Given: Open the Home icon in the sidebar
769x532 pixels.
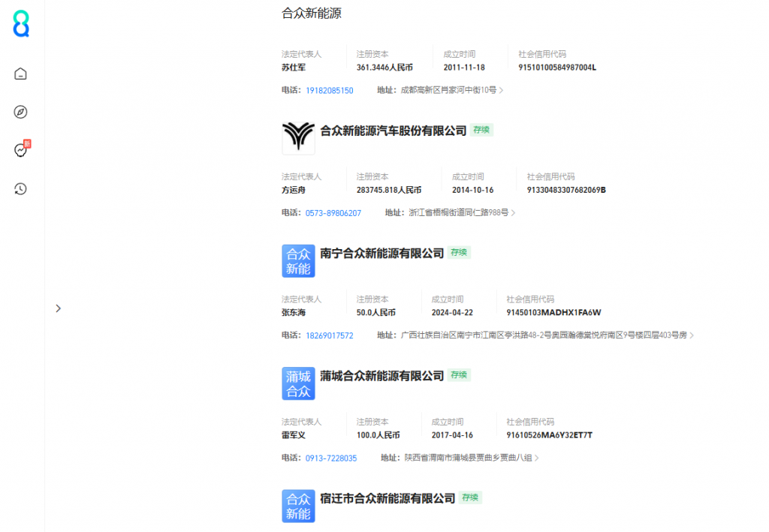Looking at the screenshot, I should click(21, 74).
